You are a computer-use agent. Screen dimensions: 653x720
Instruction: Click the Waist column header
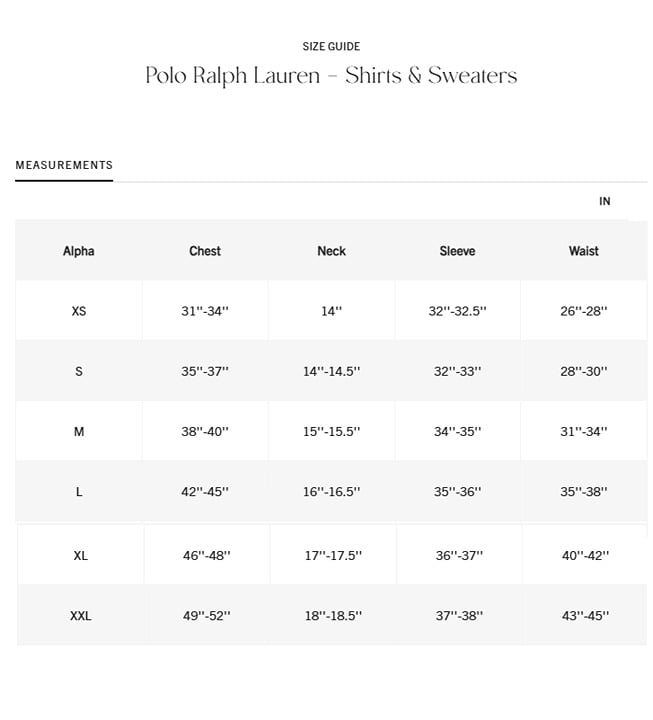click(x=584, y=251)
